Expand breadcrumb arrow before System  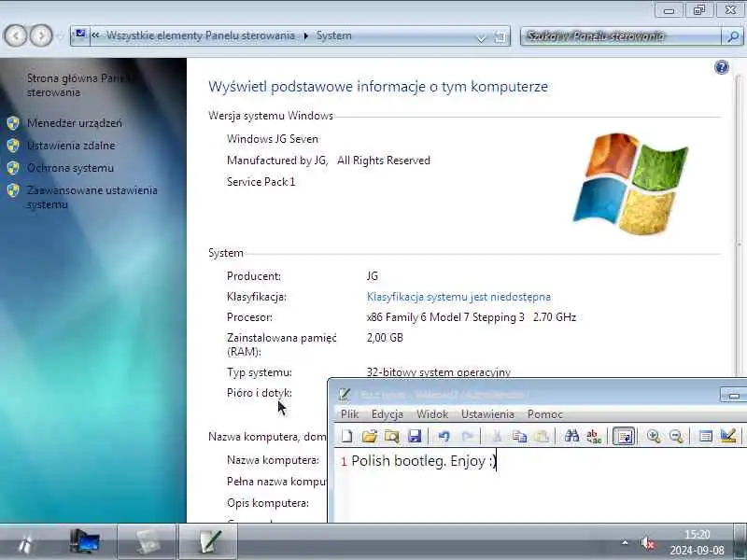click(x=306, y=35)
